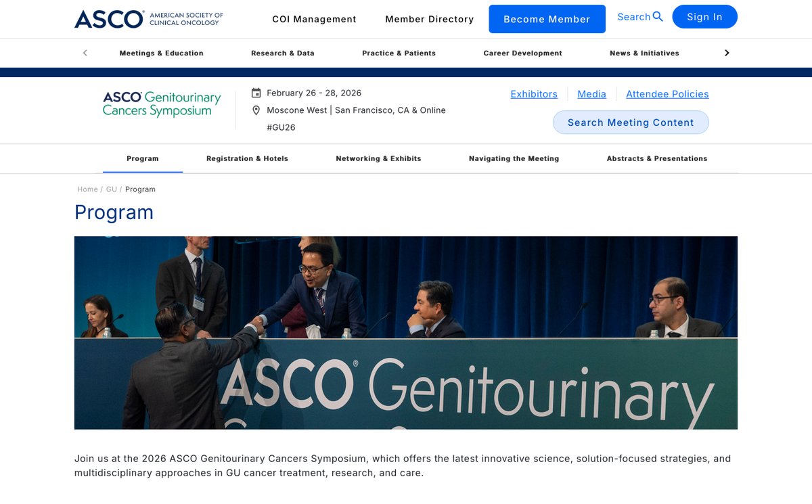
Task: Select the Registration & Hotels tab
Action: (x=247, y=158)
